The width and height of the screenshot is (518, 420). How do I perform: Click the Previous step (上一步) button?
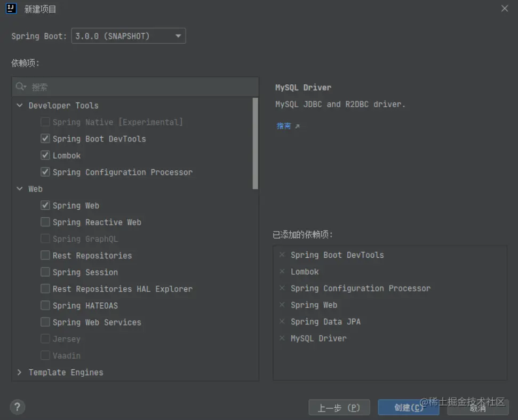click(x=339, y=407)
